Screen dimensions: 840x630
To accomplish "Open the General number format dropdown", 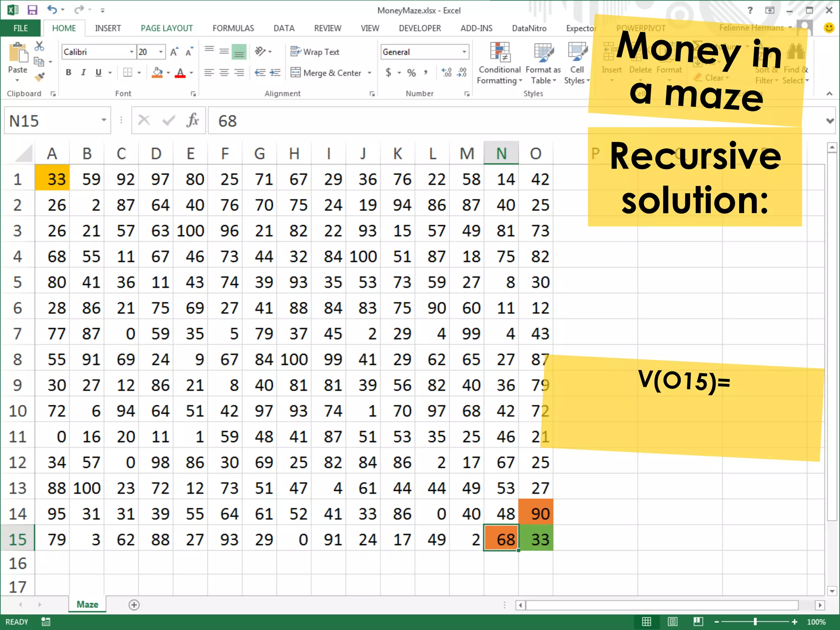I will click(x=464, y=52).
